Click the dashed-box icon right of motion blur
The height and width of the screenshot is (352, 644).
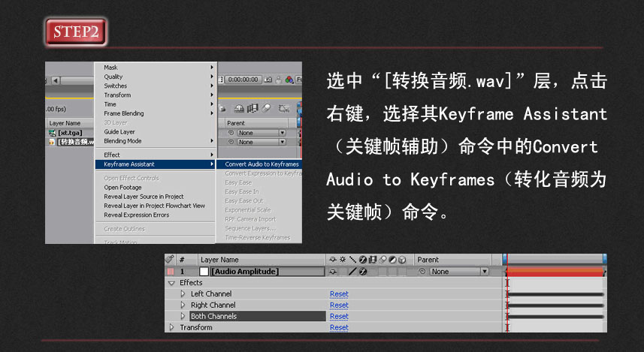tap(283, 108)
